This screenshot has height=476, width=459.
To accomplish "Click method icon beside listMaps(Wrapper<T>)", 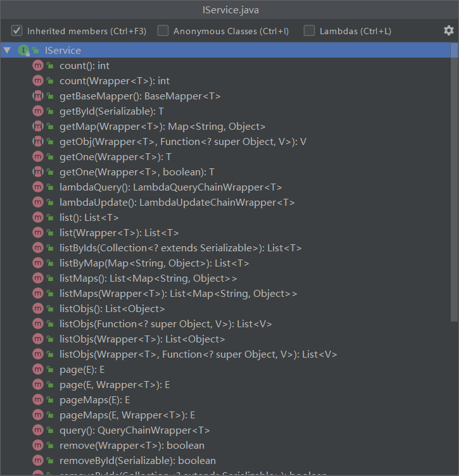I will [38, 293].
